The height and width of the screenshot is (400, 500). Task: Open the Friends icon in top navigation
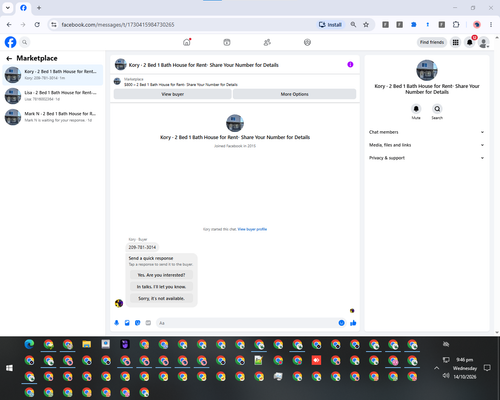[x=267, y=42]
